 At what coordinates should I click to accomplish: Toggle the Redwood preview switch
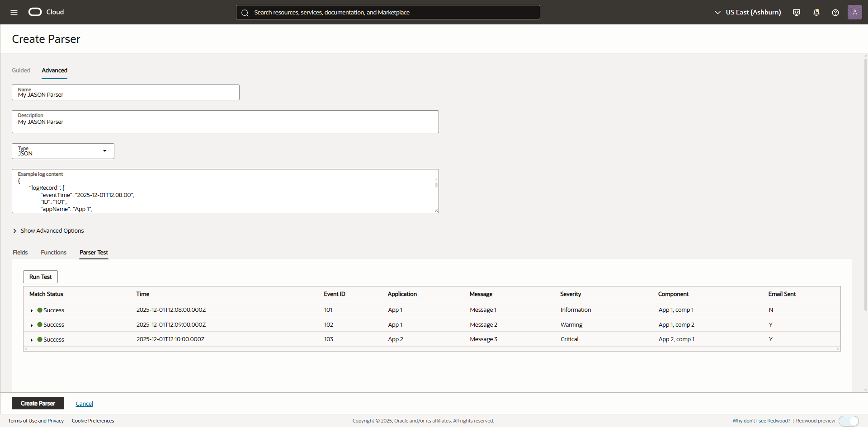tap(849, 421)
